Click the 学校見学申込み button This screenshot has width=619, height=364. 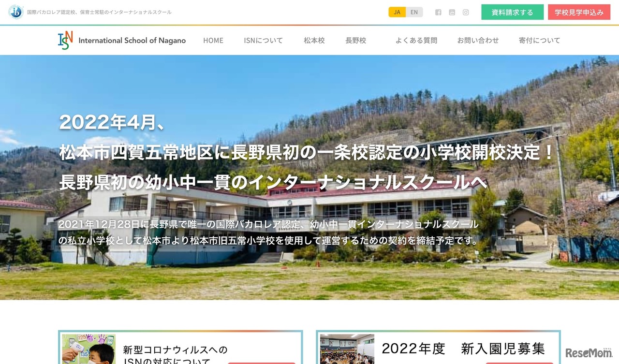(x=579, y=12)
